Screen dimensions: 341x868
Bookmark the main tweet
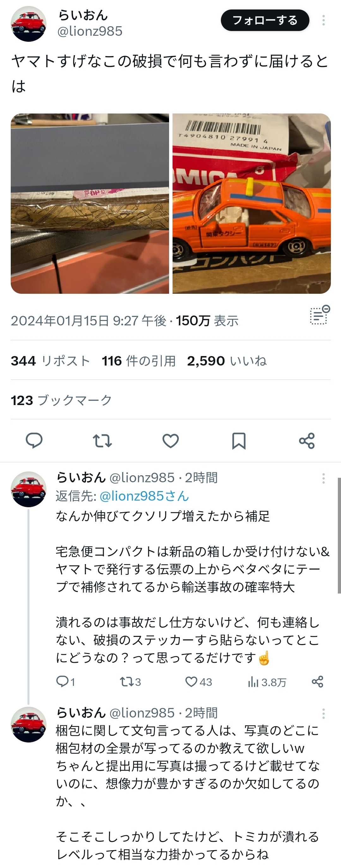point(239,441)
